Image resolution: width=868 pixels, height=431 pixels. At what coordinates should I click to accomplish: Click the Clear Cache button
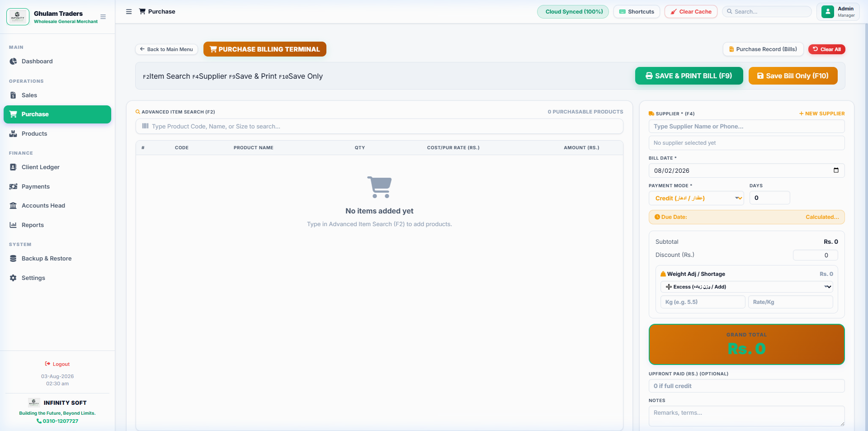click(x=691, y=12)
